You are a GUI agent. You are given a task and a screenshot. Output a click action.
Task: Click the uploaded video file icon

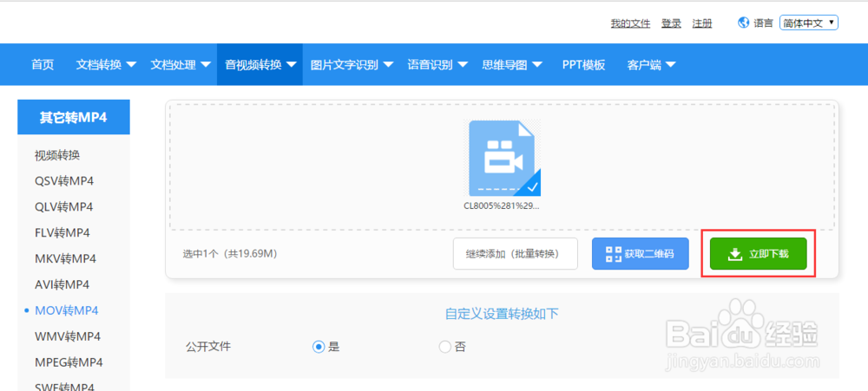(x=504, y=158)
